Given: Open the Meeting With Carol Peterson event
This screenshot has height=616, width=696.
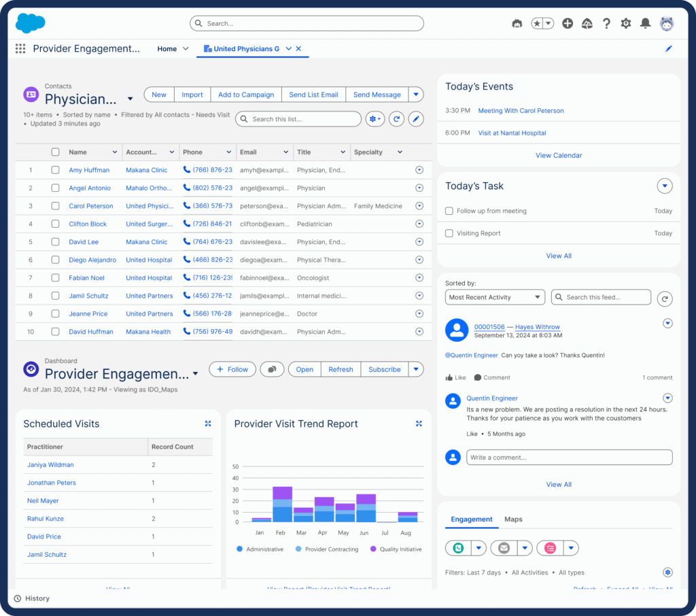Looking at the screenshot, I should [521, 111].
